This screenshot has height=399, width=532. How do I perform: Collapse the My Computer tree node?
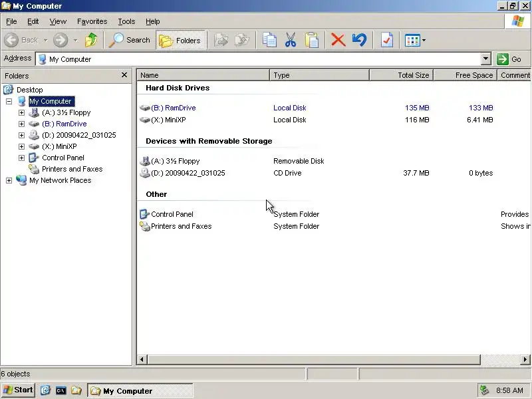click(9, 101)
